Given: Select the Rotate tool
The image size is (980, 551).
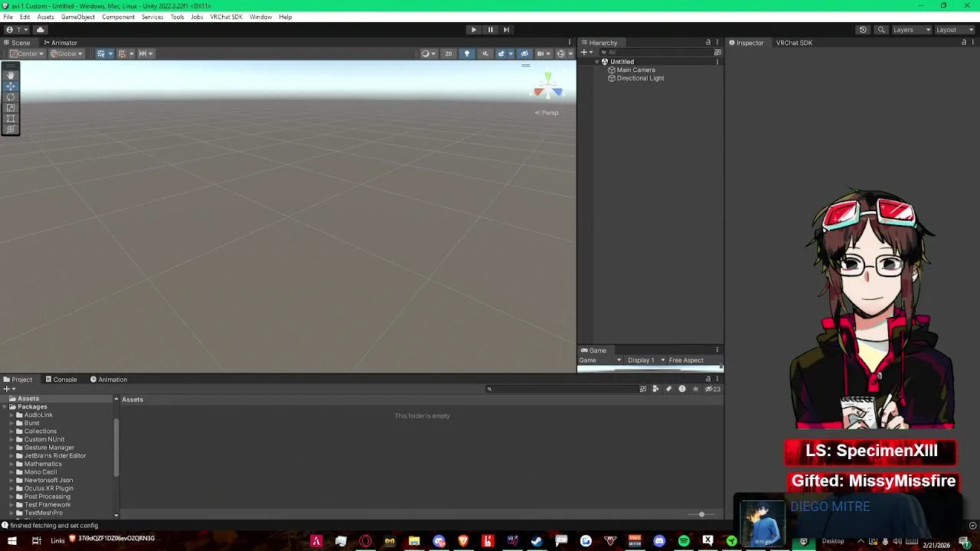Looking at the screenshot, I should (x=11, y=97).
